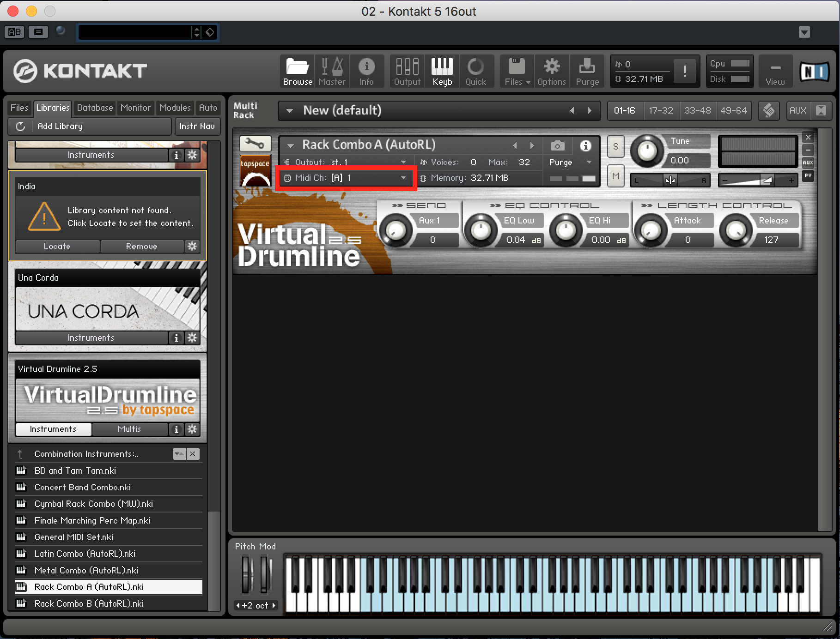
Task: Toggle the KSP multi-script editor icon
Action: 769,110
